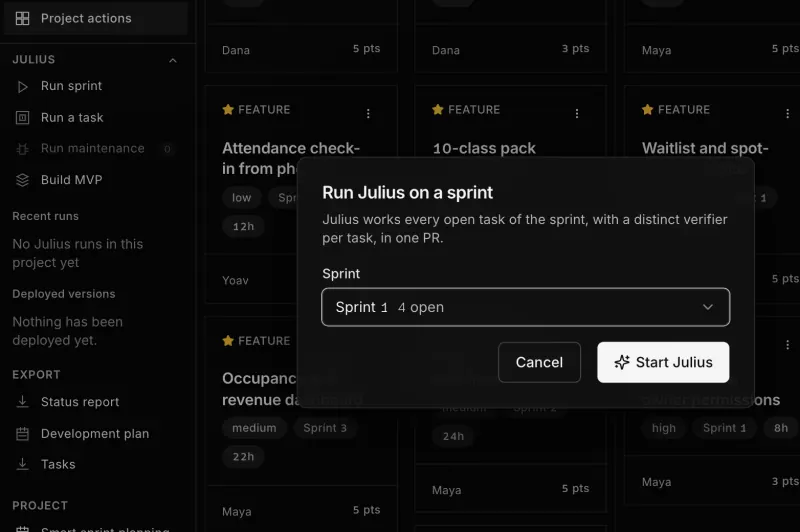Click Maya on the 22h card footer
This screenshot has height=532, width=800.
[x=237, y=511]
